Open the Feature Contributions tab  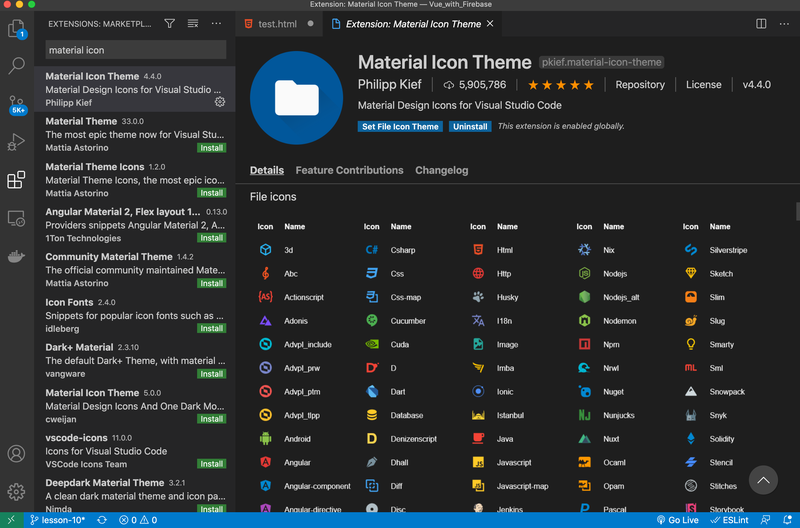click(349, 170)
